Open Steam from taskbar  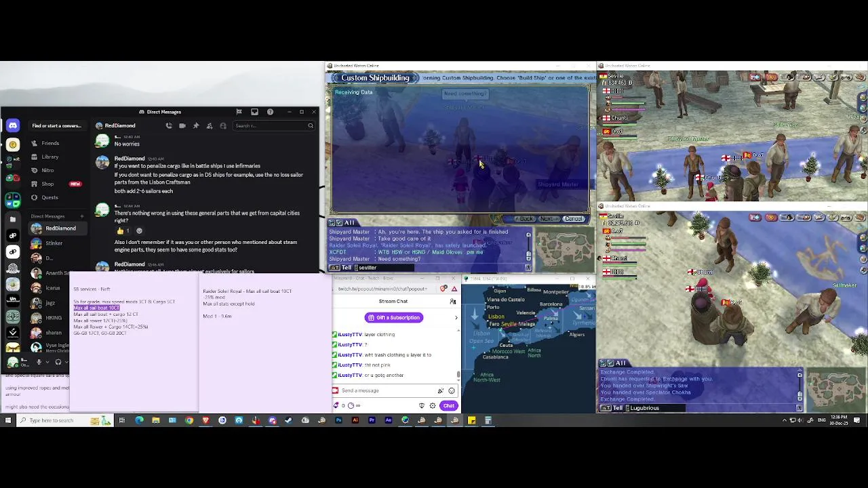pos(288,420)
